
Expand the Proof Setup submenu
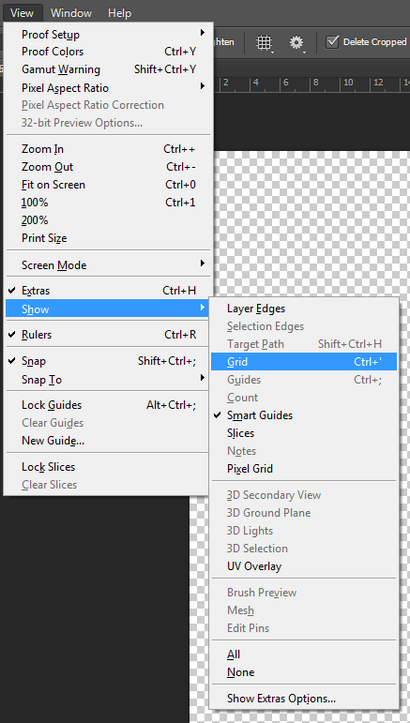(108, 35)
